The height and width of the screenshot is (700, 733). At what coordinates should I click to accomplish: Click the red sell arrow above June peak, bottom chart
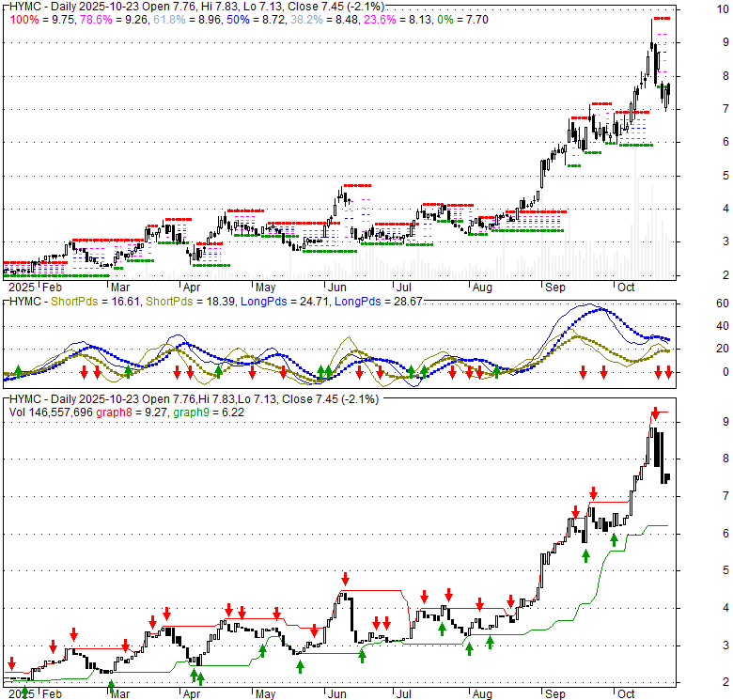[345, 579]
